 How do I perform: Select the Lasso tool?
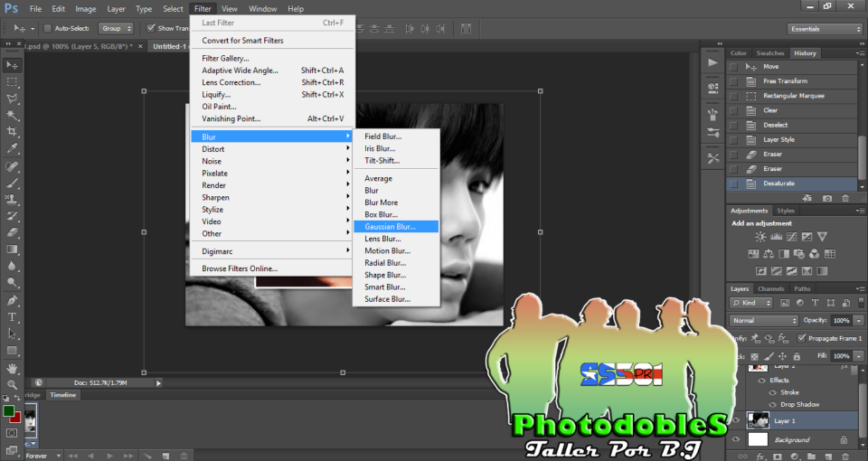(12, 99)
